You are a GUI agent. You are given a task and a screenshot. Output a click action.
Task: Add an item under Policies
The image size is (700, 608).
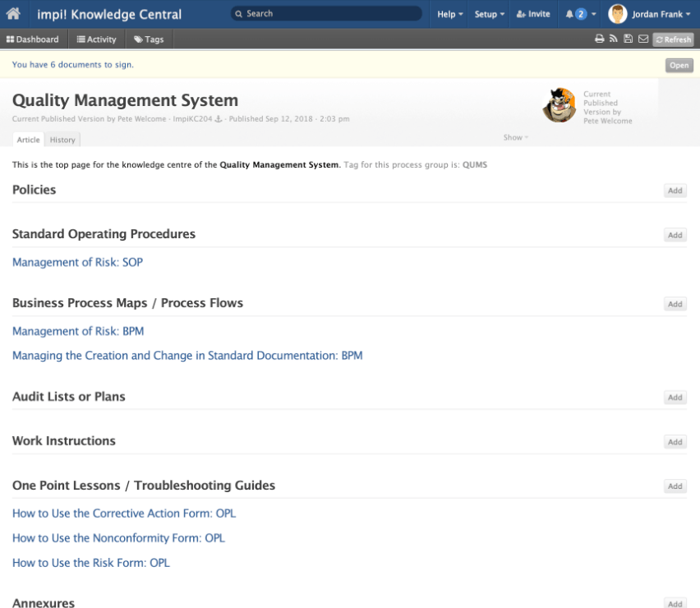(675, 191)
